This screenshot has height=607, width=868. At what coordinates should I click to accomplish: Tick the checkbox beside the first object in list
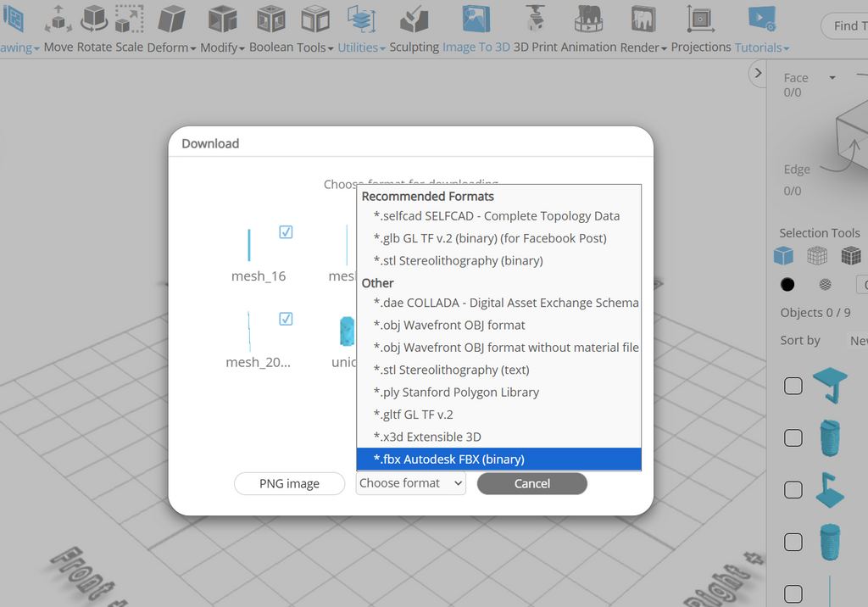(793, 387)
